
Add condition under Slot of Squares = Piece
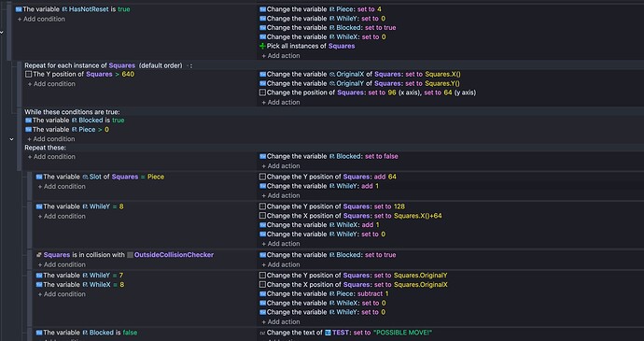tap(62, 186)
